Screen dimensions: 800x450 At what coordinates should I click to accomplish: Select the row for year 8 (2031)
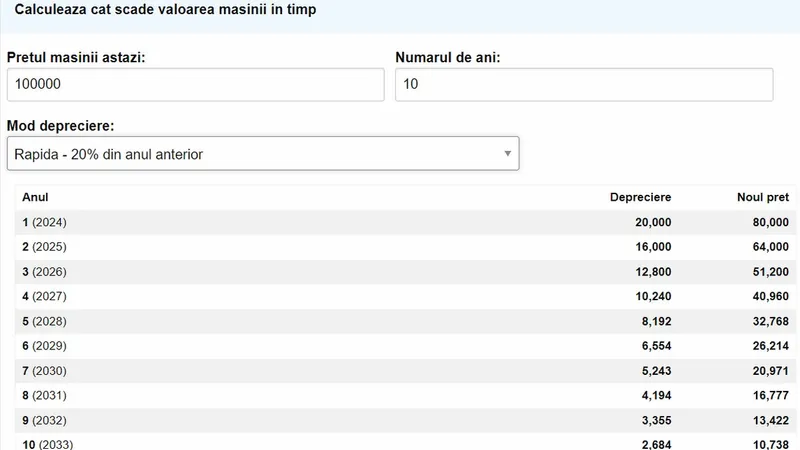[x=44, y=395]
